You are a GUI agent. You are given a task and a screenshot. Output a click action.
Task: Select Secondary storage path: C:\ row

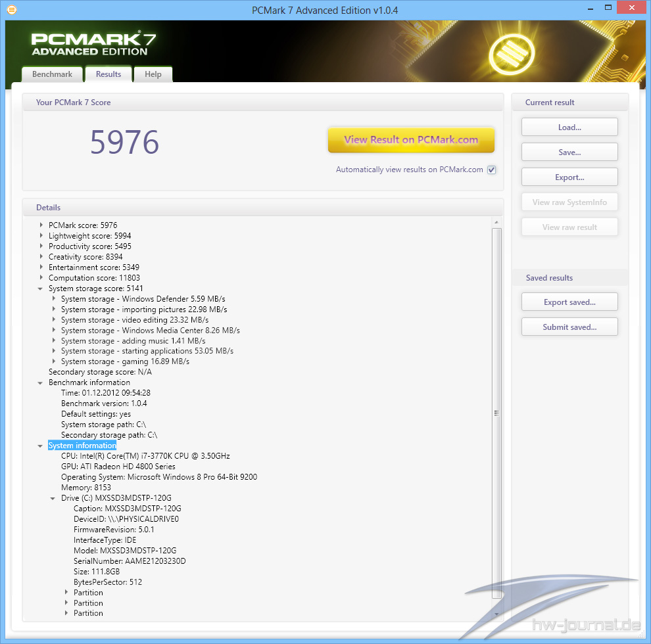click(x=109, y=435)
